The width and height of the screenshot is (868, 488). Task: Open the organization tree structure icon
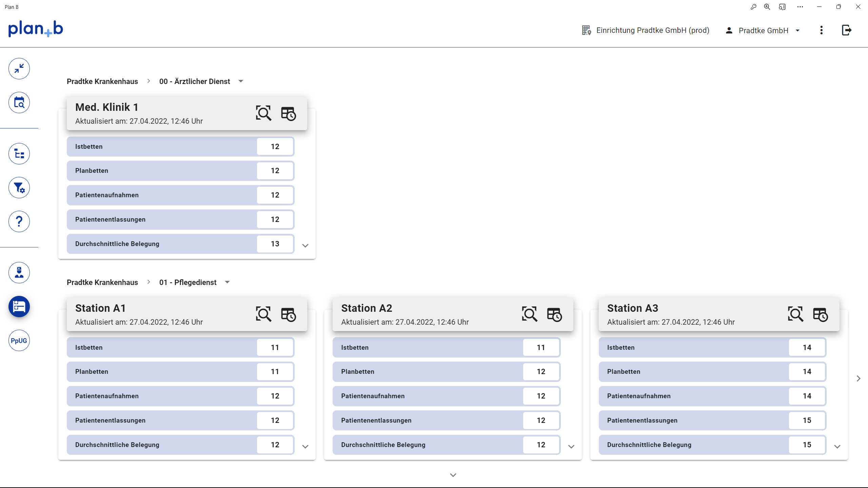tap(19, 154)
